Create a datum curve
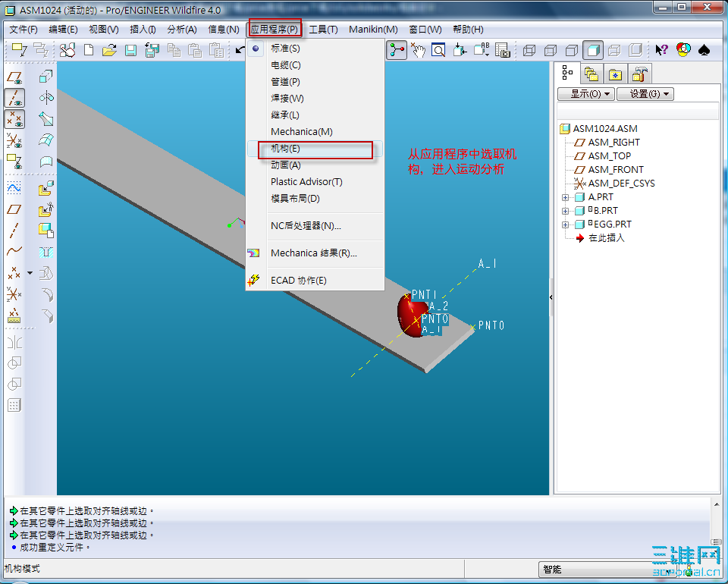 pos(14,251)
